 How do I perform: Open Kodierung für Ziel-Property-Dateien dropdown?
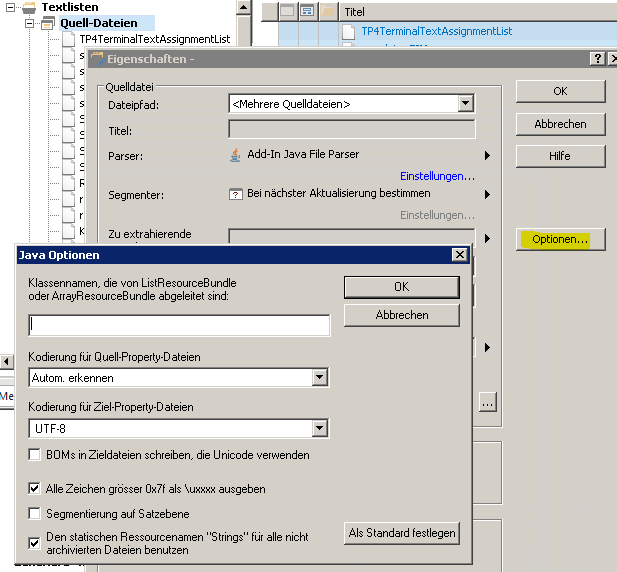pyautogui.click(x=319, y=429)
